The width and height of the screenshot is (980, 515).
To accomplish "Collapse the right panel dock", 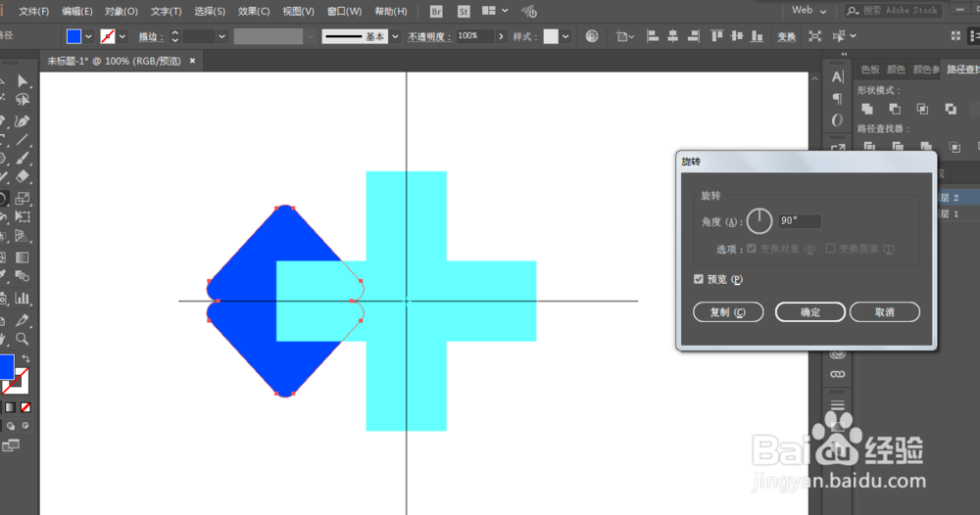I will point(844,54).
